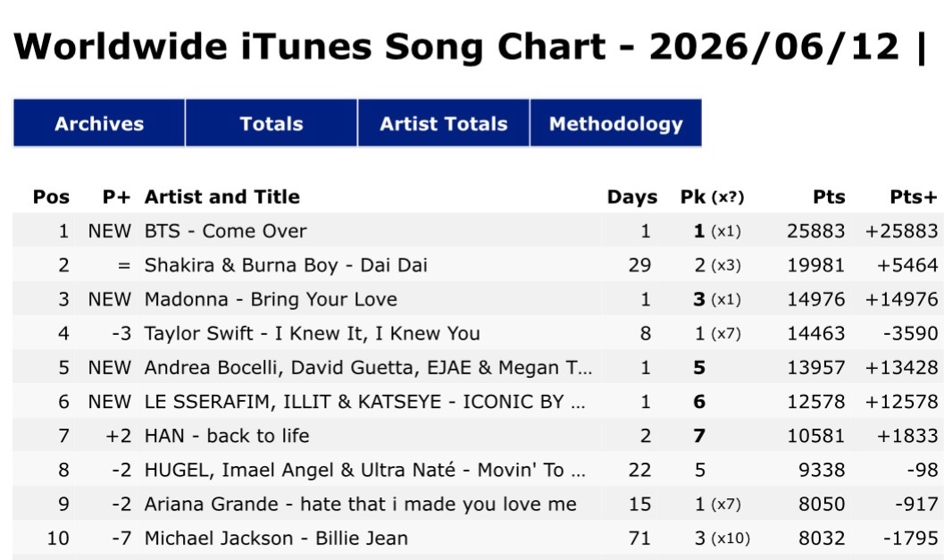Image resolution: width=944 pixels, height=560 pixels.
Task: Select Ariana Grande song entry
Action: [478, 504]
